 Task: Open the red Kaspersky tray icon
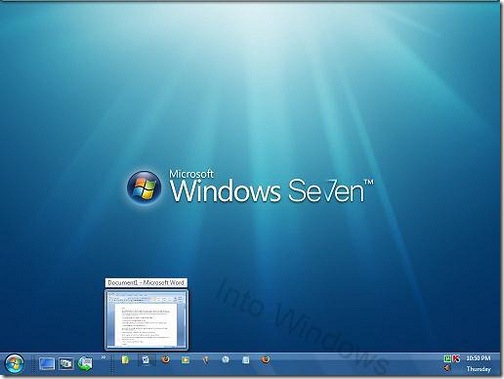[456, 359]
